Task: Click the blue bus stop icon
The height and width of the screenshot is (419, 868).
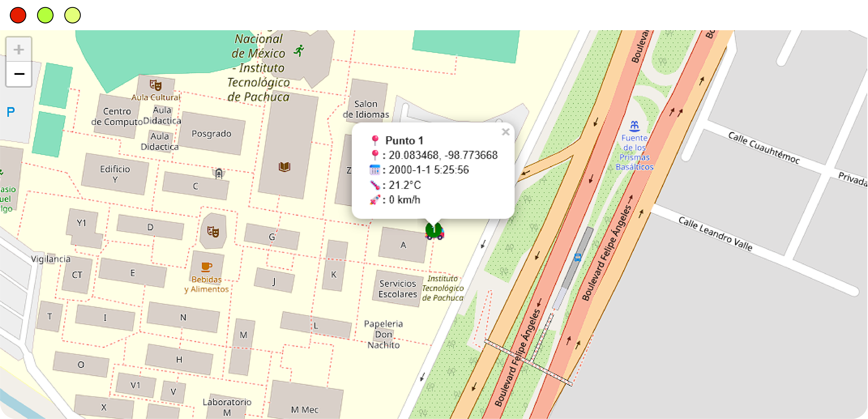Action: pos(578,258)
